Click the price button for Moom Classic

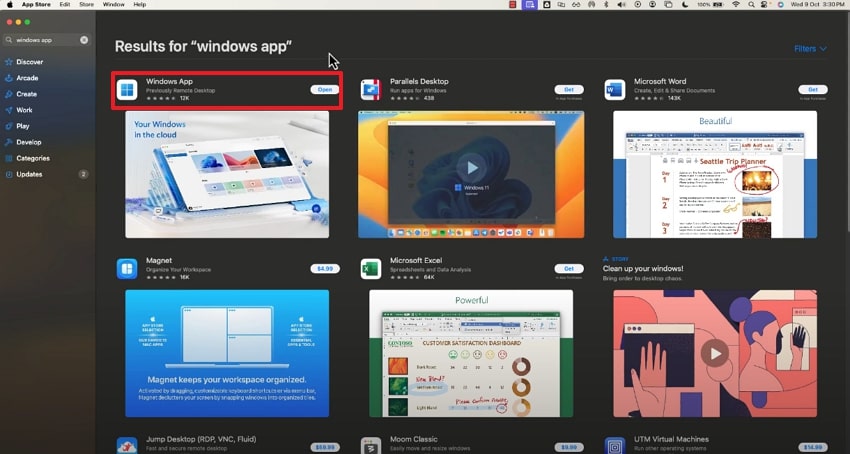click(x=569, y=447)
